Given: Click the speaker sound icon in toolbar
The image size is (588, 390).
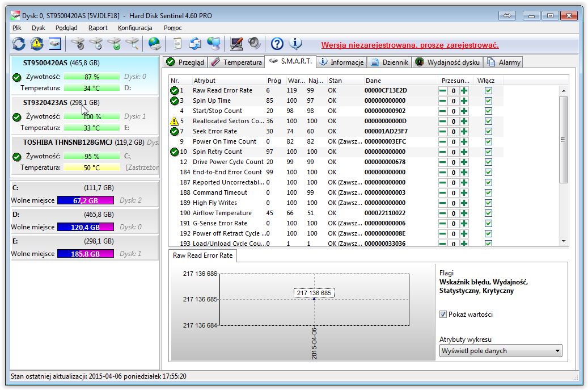Looking at the screenshot, I should [254, 44].
